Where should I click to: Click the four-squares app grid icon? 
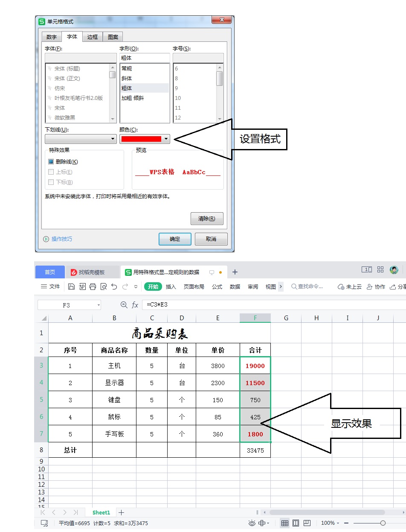(x=381, y=269)
